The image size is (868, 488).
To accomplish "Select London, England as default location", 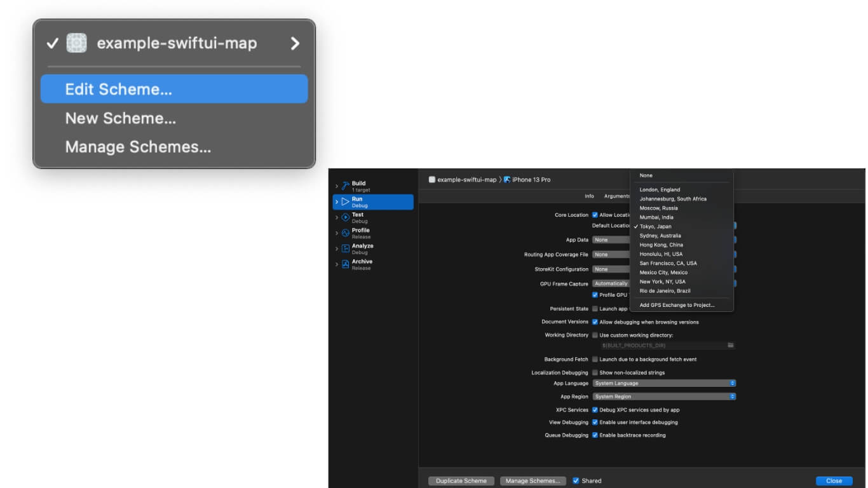I will [x=681, y=190].
